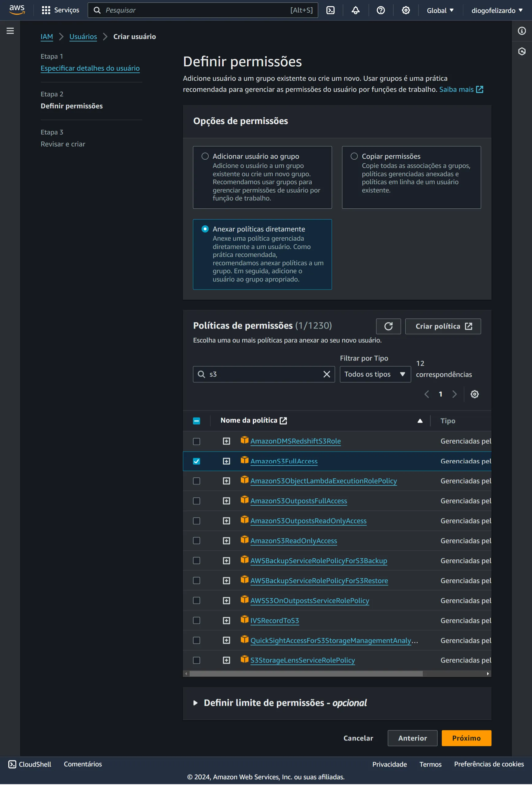Image resolution: width=532 pixels, height=785 pixels.
Task: Click Criar política button
Action: point(443,326)
